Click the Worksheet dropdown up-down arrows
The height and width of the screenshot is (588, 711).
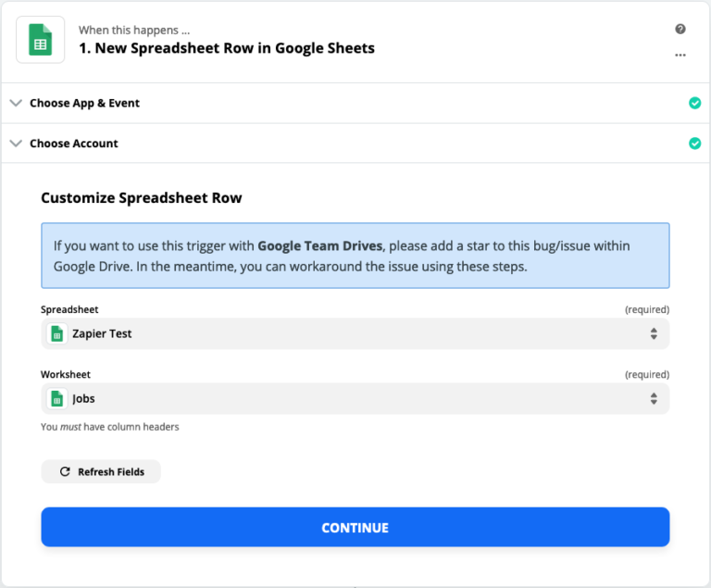point(654,399)
